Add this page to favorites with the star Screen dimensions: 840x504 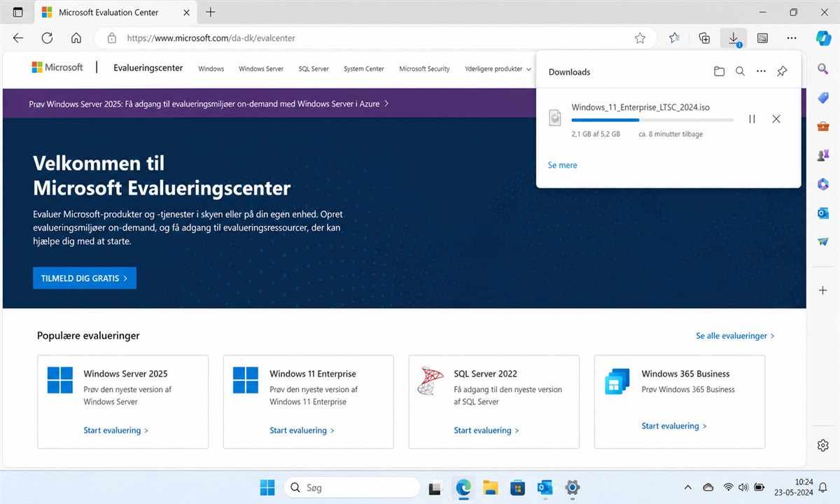coord(640,38)
